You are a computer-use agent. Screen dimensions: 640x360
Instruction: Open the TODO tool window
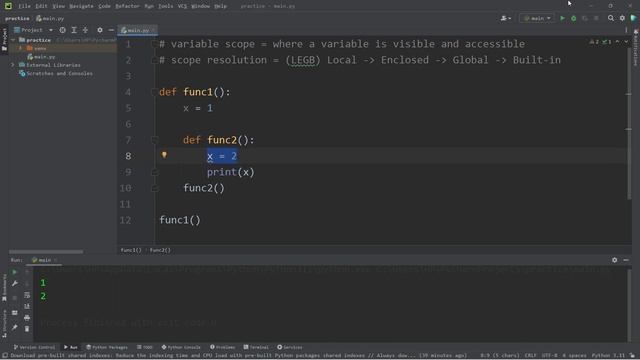[x=145, y=347]
